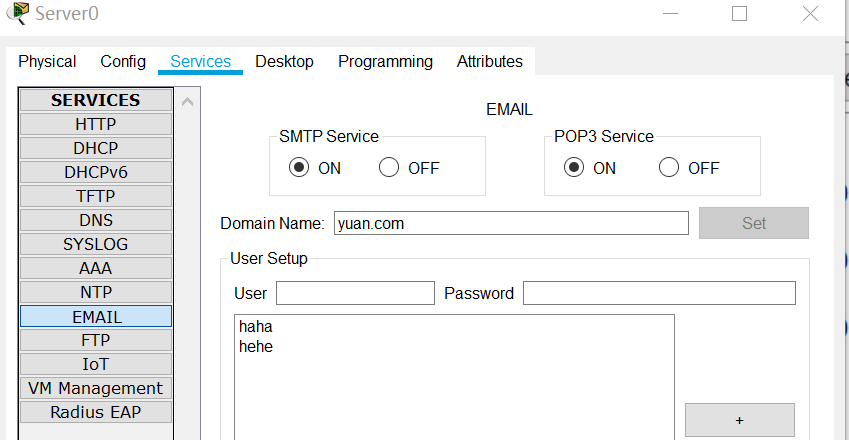Go to the Desktop tab

(x=284, y=62)
